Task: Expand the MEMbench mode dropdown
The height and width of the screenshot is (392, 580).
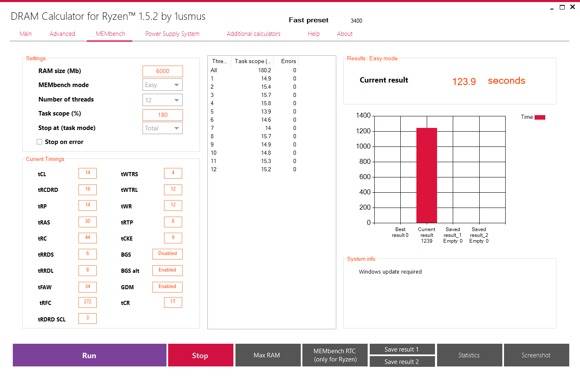Action: (163, 85)
